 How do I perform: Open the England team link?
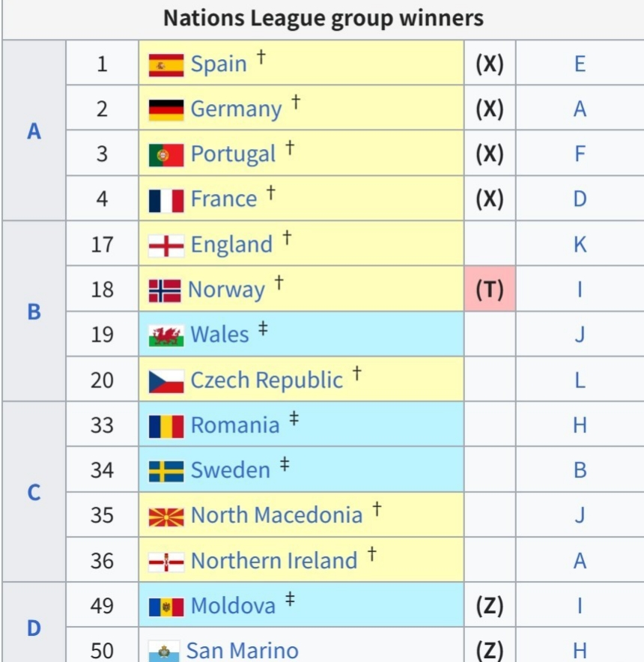231,245
